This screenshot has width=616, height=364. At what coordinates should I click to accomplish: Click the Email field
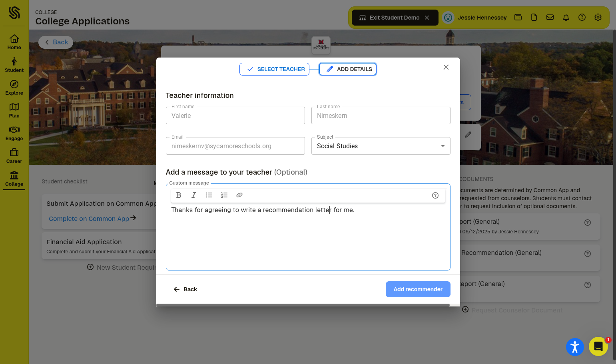click(235, 146)
